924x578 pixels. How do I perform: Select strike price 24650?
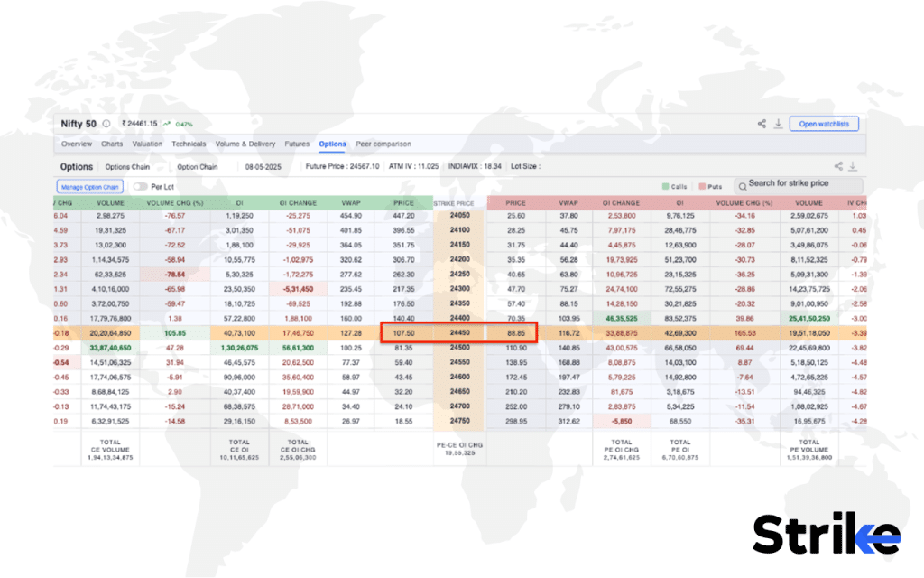[x=459, y=392]
